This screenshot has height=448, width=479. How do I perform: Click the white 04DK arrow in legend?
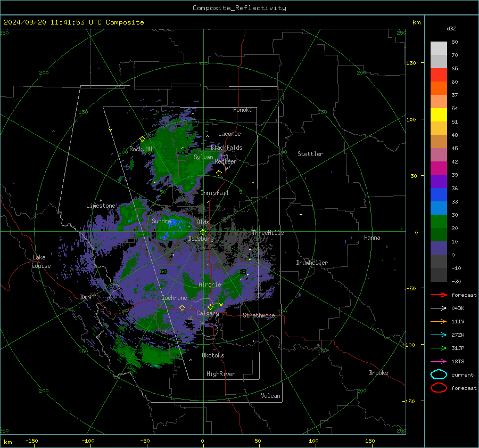[439, 308]
